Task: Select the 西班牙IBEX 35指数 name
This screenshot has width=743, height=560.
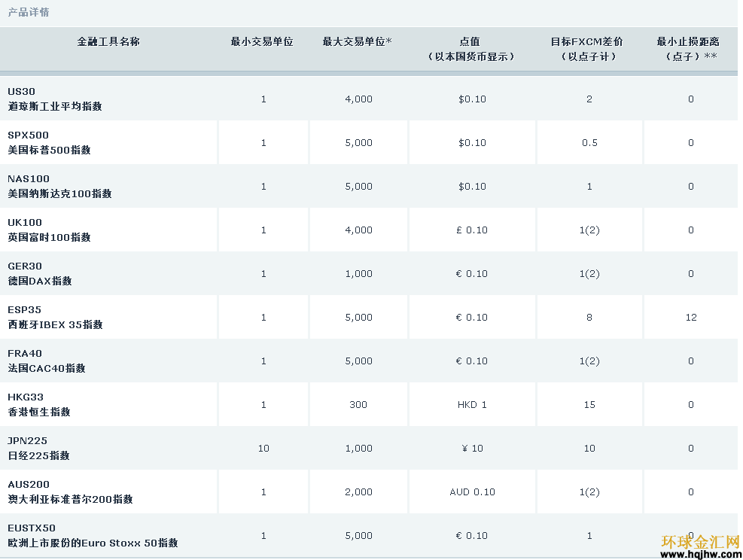Action: (56, 324)
